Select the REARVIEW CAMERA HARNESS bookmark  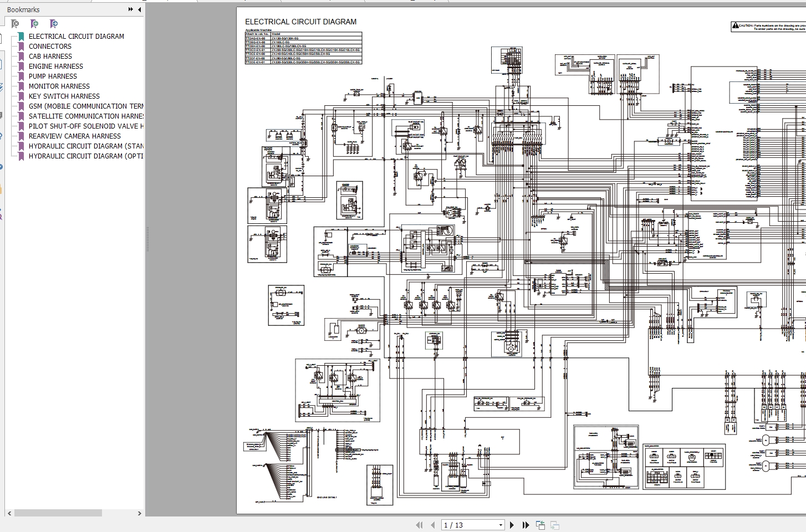75,136
